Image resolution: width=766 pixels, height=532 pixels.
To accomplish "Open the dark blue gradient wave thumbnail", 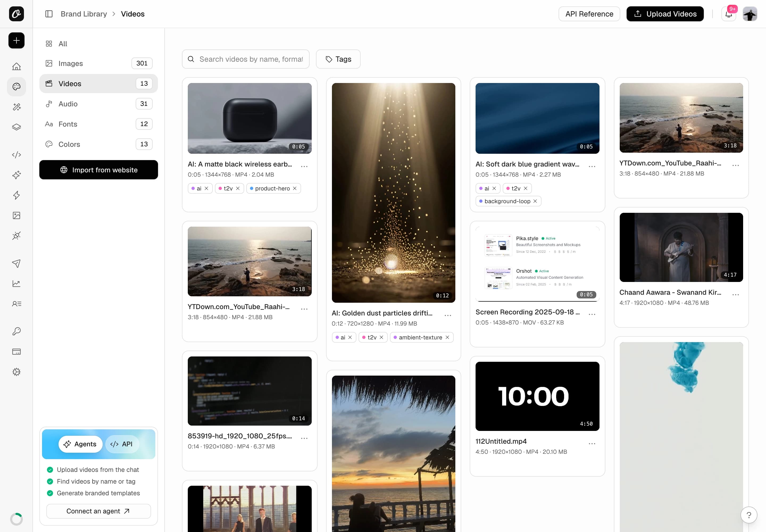I will point(537,118).
